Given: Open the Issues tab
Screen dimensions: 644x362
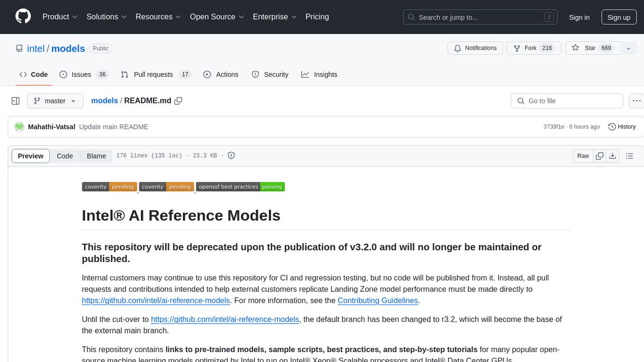Looking at the screenshot, I should 84,74.
